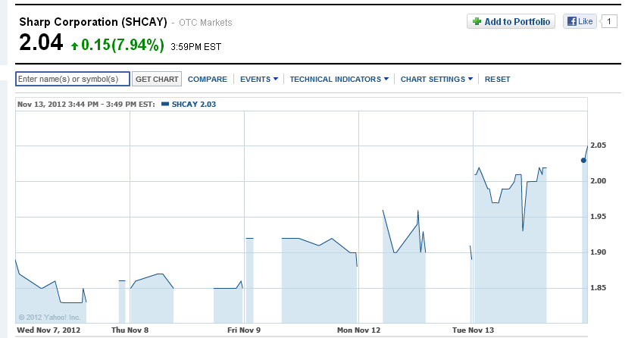The height and width of the screenshot is (338, 644).
Task: Click the 1.85 price axis label
Action: (598, 288)
